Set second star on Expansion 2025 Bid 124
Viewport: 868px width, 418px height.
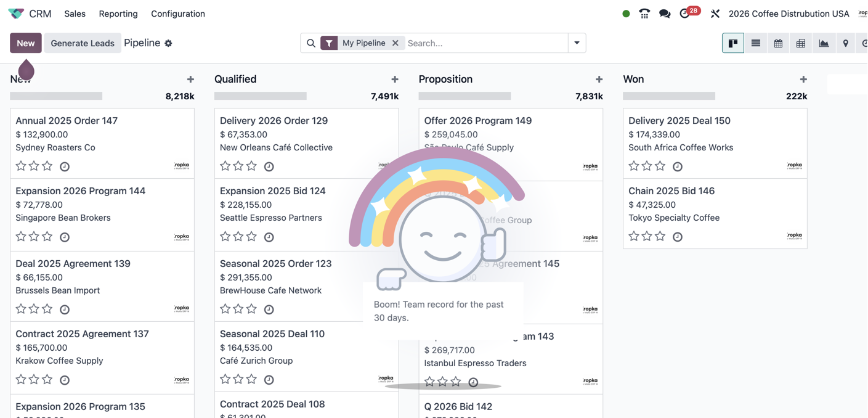(238, 236)
